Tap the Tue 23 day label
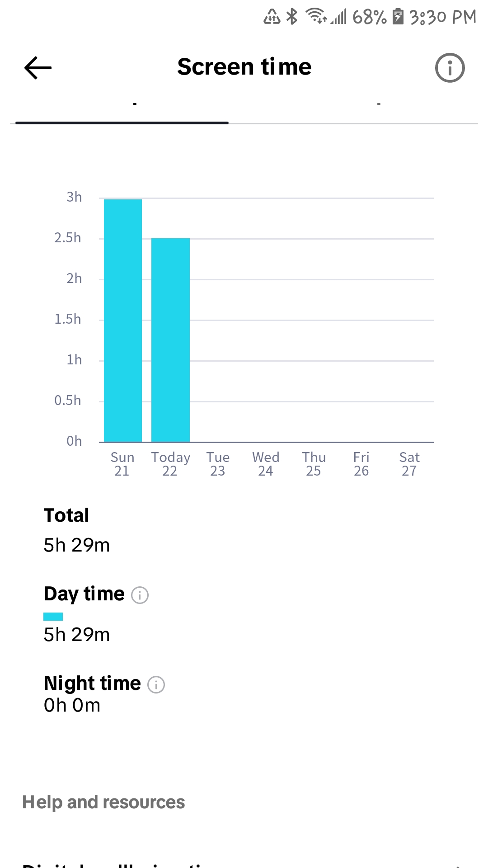 [x=218, y=464]
